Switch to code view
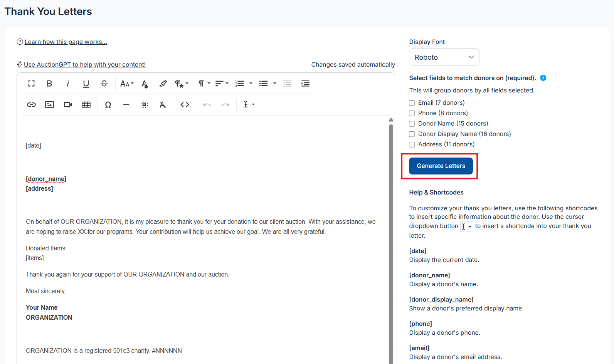 click(x=185, y=105)
